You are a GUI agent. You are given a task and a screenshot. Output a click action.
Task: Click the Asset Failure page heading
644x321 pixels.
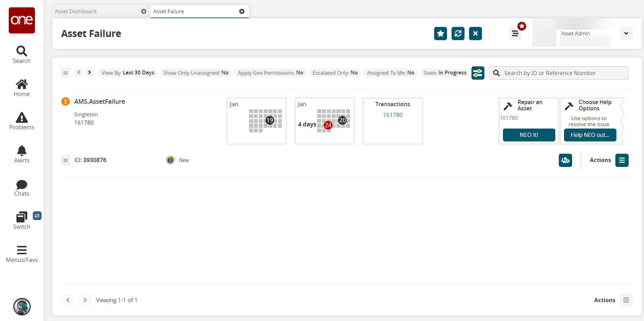pyautogui.click(x=91, y=34)
